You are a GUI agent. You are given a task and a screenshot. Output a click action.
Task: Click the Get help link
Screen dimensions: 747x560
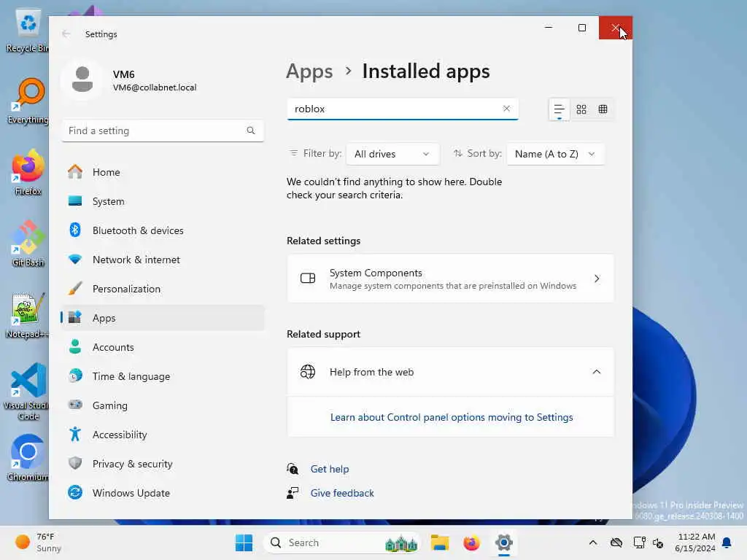coord(330,469)
